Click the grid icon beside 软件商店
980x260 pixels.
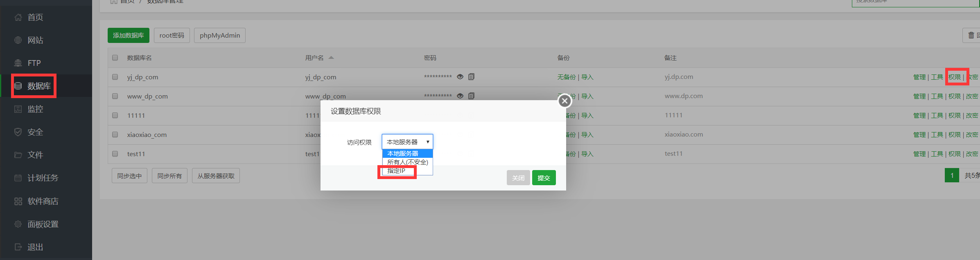tap(18, 201)
